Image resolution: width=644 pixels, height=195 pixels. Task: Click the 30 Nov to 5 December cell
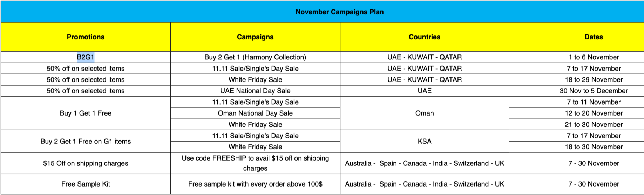tap(594, 91)
